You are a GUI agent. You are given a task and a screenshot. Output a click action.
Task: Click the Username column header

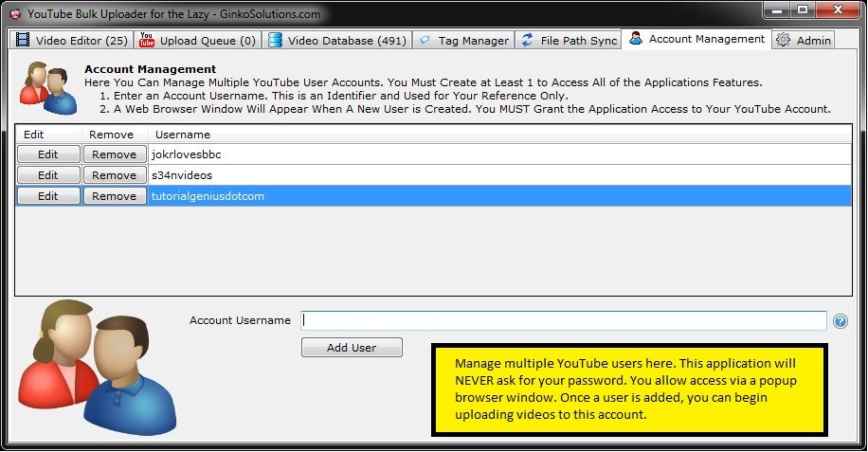pyautogui.click(x=500, y=135)
